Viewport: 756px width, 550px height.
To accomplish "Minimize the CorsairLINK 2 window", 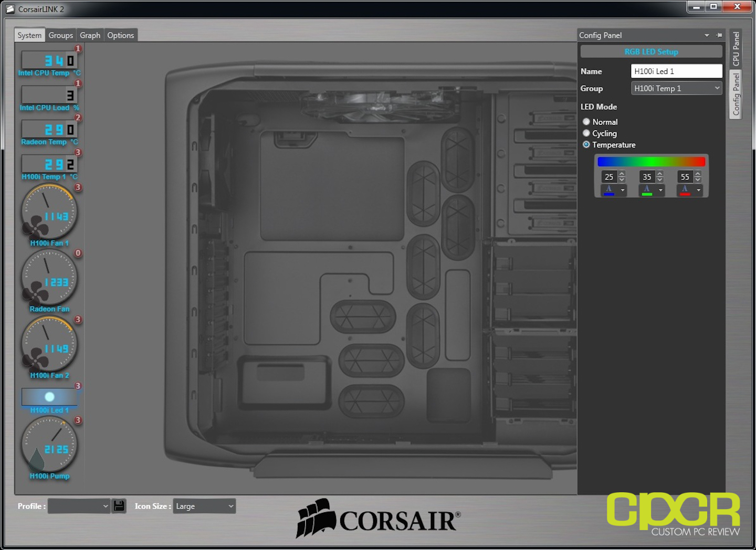I will pos(696,7).
